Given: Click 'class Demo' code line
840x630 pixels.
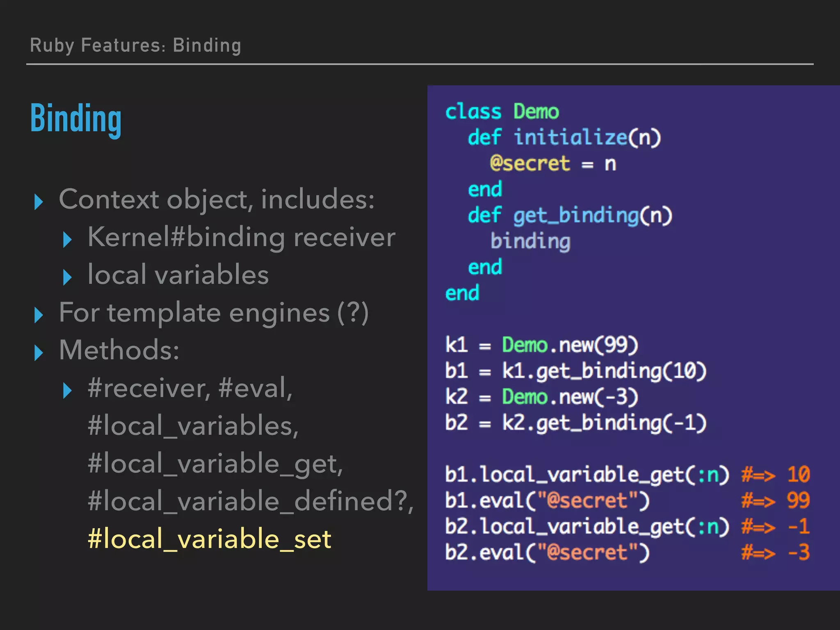Looking at the screenshot, I should coord(502,112).
